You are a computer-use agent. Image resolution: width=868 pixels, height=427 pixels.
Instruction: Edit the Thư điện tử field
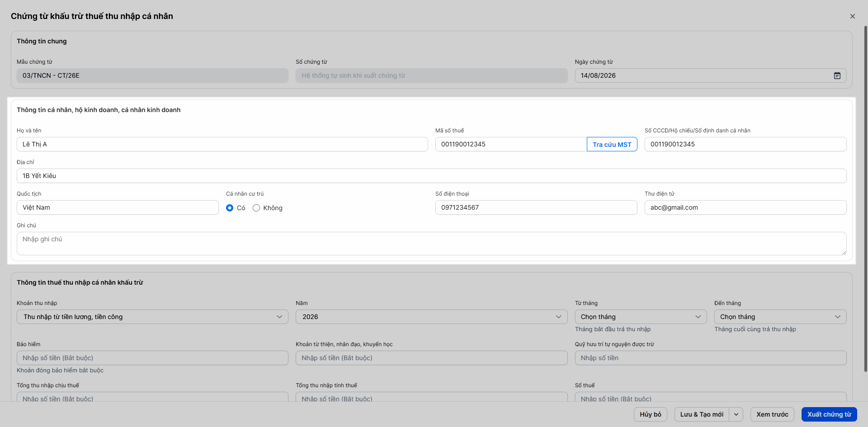click(745, 207)
